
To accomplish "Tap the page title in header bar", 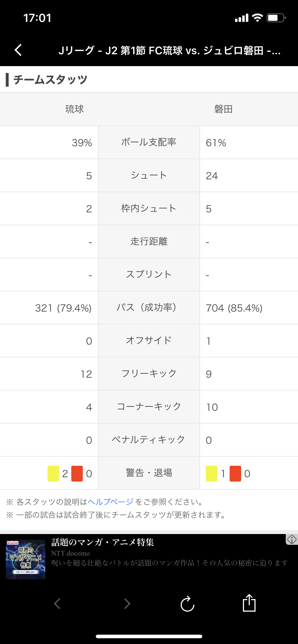I will coord(169,51).
